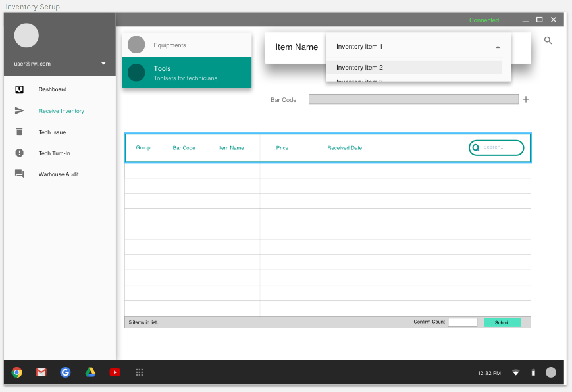Open the Tech Turn-In page

coord(54,153)
